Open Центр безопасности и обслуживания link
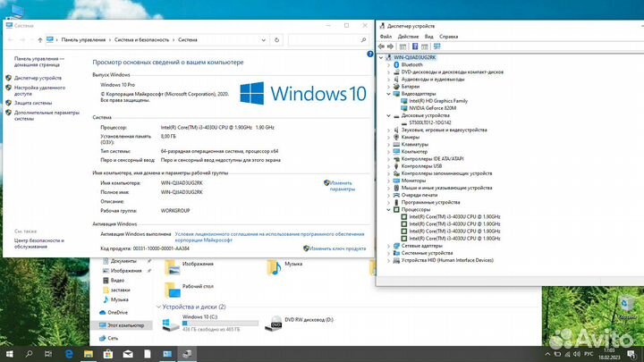This screenshot has height=362, width=644. click(39, 243)
